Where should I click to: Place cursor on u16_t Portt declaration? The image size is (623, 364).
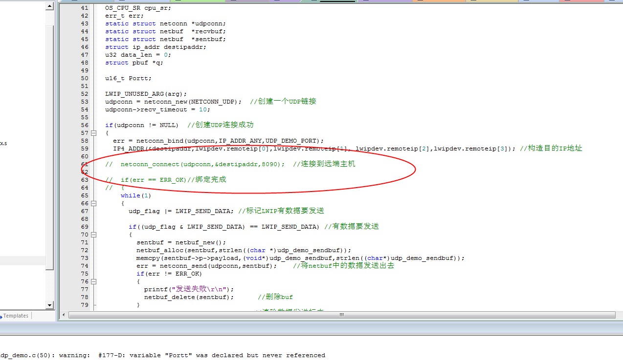pos(128,78)
